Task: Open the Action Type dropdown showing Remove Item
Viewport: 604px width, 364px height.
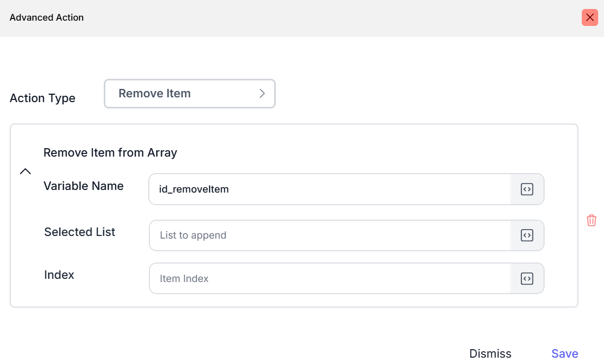Action: (x=190, y=94)
